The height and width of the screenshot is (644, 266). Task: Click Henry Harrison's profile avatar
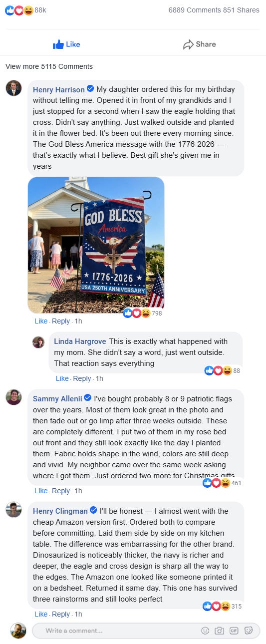click(13, 88)
